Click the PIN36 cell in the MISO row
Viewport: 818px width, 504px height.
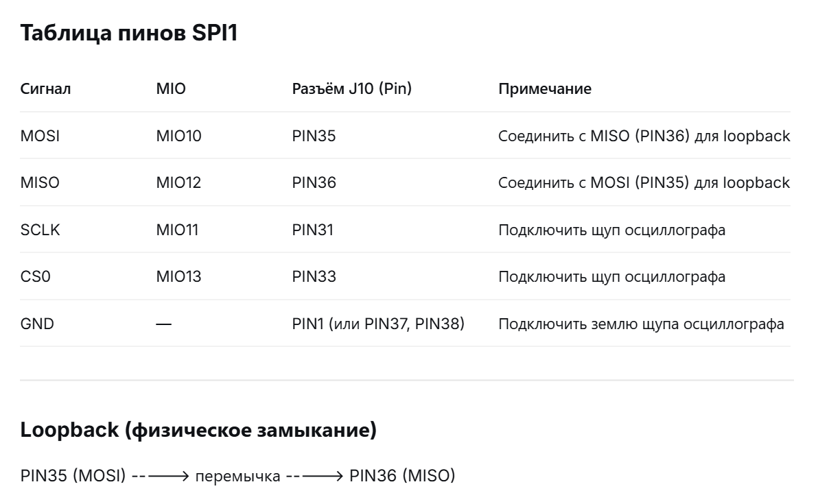tap(314, 183)
